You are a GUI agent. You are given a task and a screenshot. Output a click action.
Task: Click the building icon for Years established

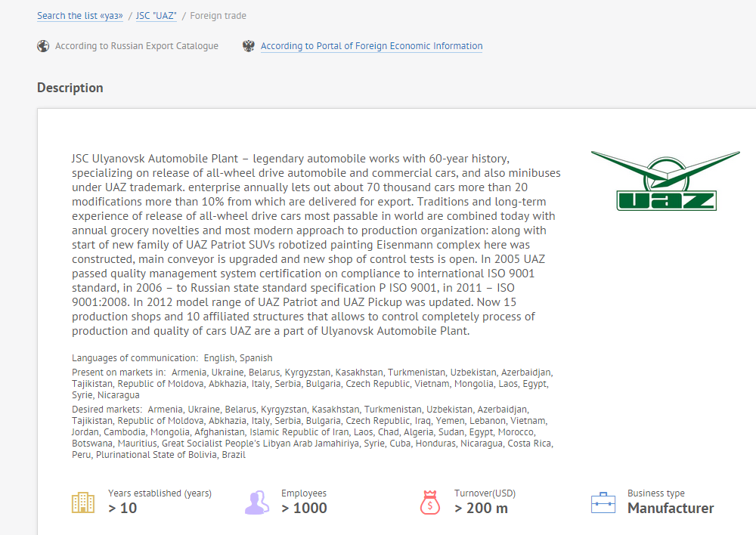click(x=83, y=503)
